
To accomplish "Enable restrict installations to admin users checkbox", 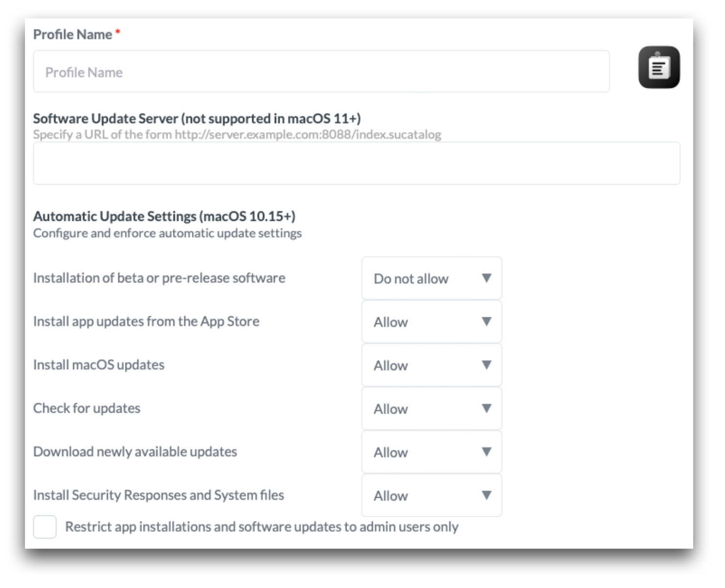I will click(45, 527).
